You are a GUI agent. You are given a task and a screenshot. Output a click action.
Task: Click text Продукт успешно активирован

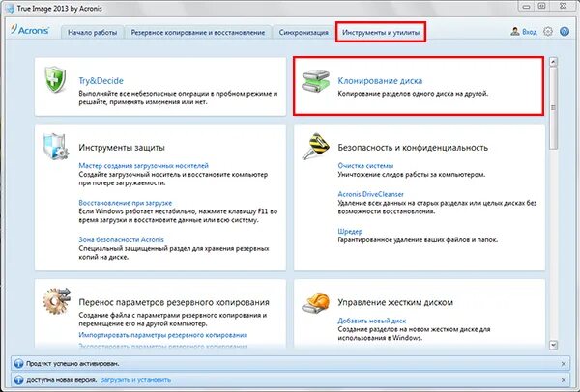coord(72,364)
